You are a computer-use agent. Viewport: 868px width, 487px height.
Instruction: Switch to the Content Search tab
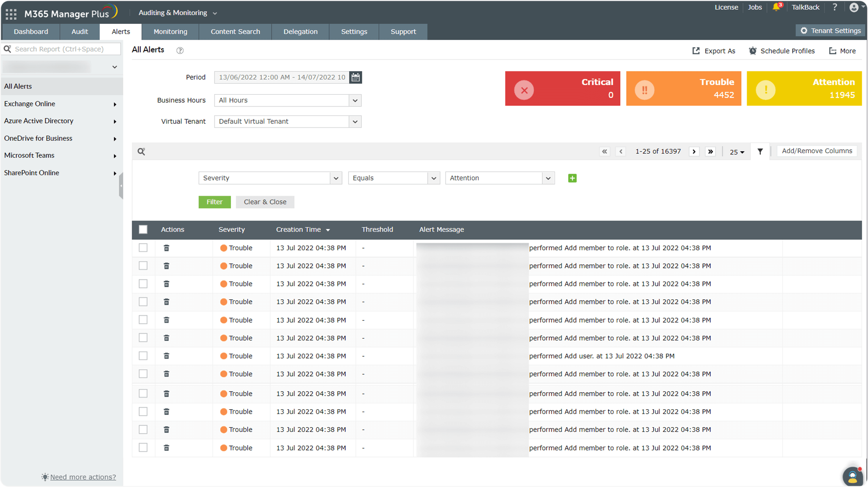coord(235,31)
